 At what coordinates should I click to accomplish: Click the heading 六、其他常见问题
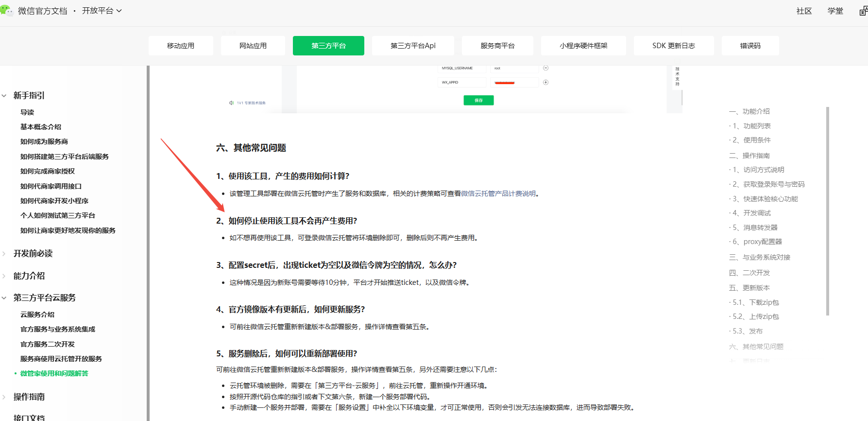(x=251, y=148)
